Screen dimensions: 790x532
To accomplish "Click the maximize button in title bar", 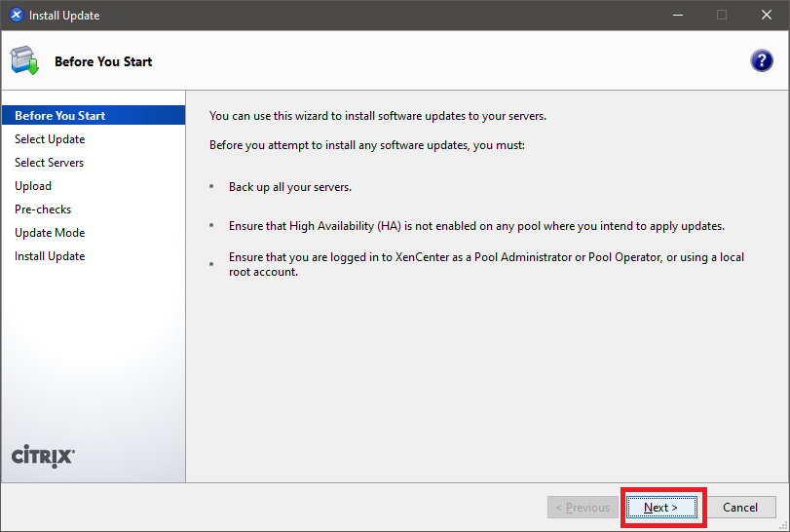I will click(x=722, y=15).
